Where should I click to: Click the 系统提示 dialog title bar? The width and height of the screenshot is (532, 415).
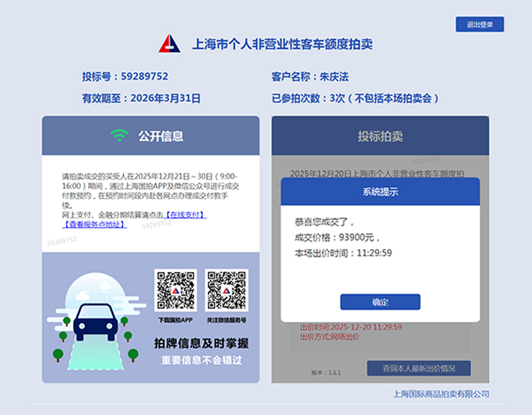380,191
